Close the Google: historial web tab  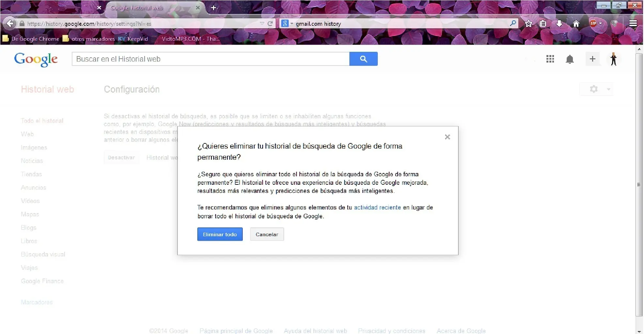point(198,7)
